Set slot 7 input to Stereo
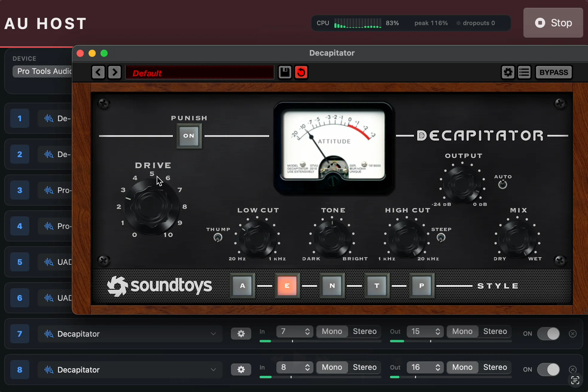This screenshot has height=392, width=588. [365, 332]
